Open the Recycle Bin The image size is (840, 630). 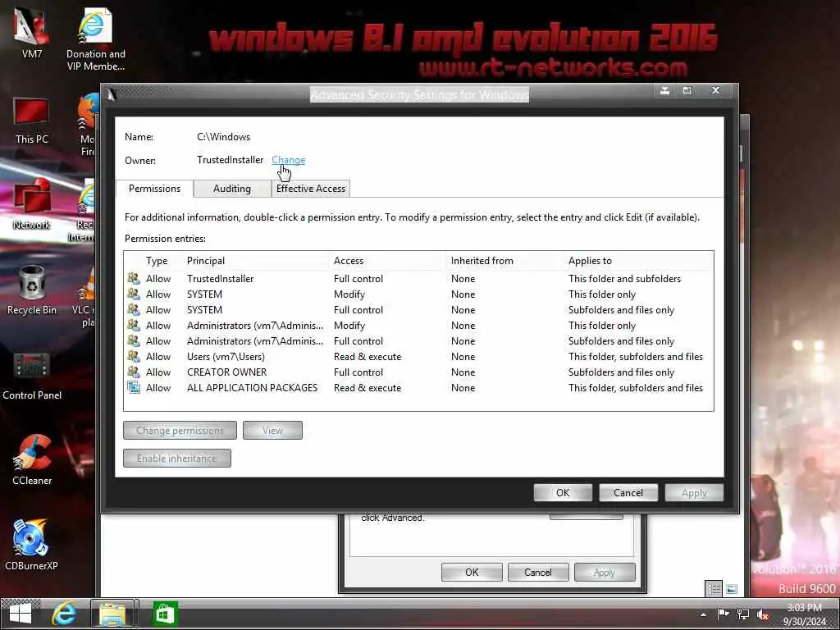[x=32, y=290]
